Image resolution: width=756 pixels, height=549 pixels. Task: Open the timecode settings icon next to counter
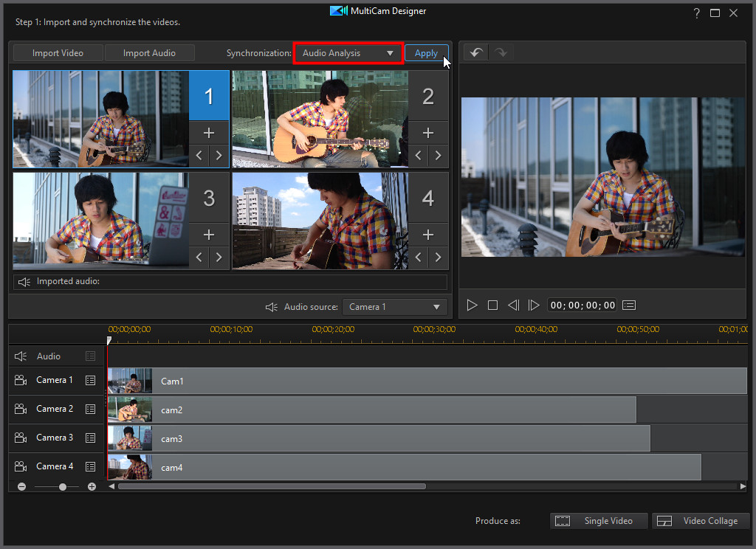pyautogui.click(x=628, y=305)
